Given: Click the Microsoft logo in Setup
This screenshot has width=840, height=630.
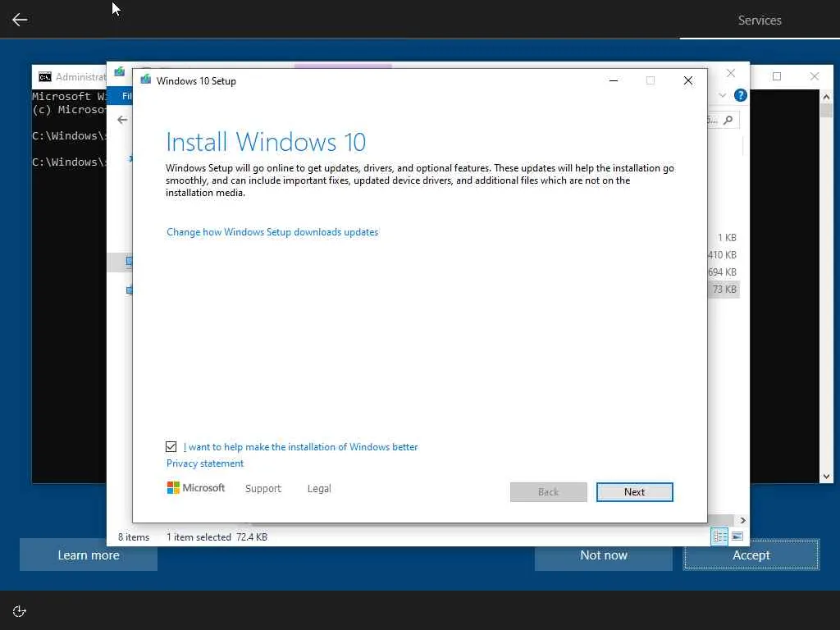Looking at the screenshot, I should 195,487.
